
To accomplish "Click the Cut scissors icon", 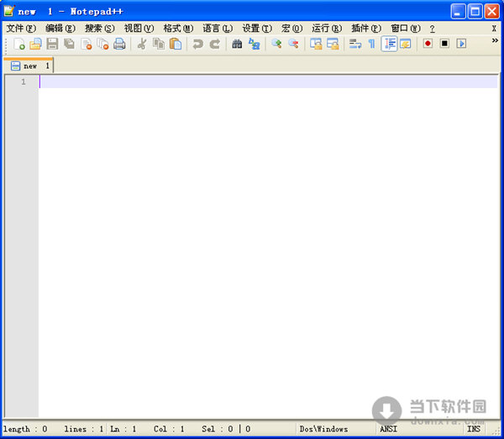I will click(x=142, y=44).
